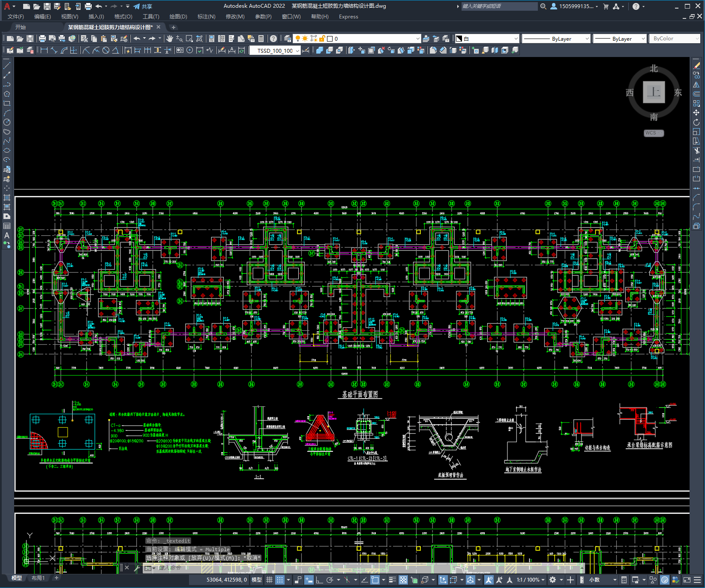Select the Diameter dimension tool
Viewport: 705px width, 588px height.
pos(105,50)
